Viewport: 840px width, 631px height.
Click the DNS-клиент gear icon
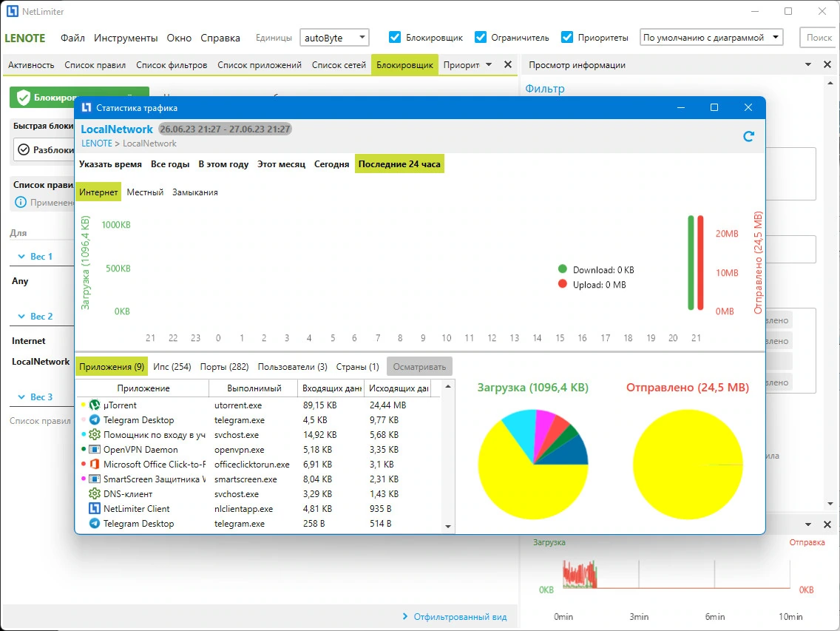click(x=95, y=493)
